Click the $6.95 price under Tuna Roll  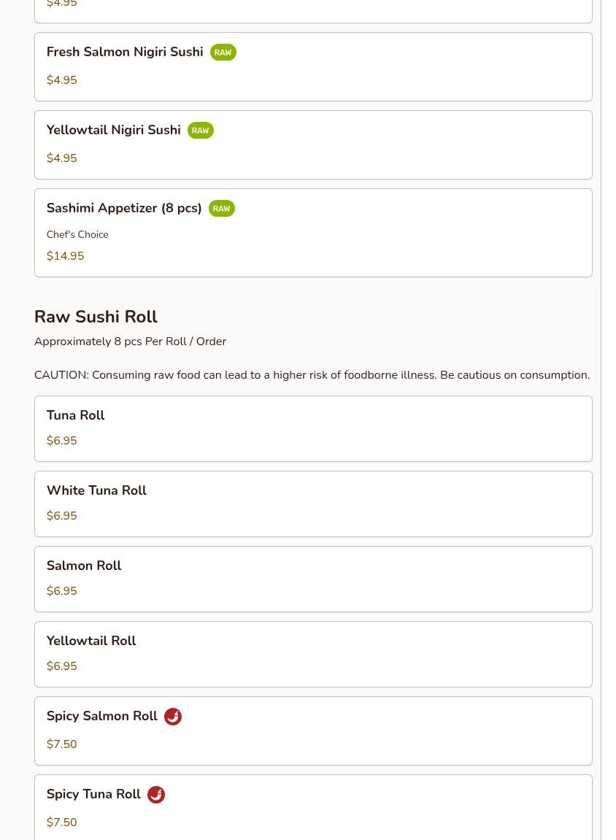click(61, 441)
